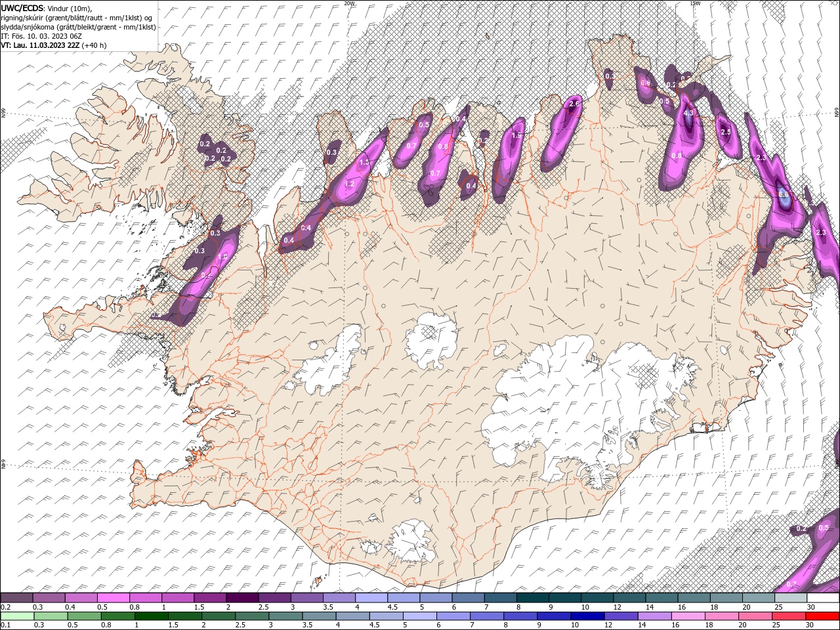
Task: Click the '2.5' precipitation value on the map
Action: [726, 132]
